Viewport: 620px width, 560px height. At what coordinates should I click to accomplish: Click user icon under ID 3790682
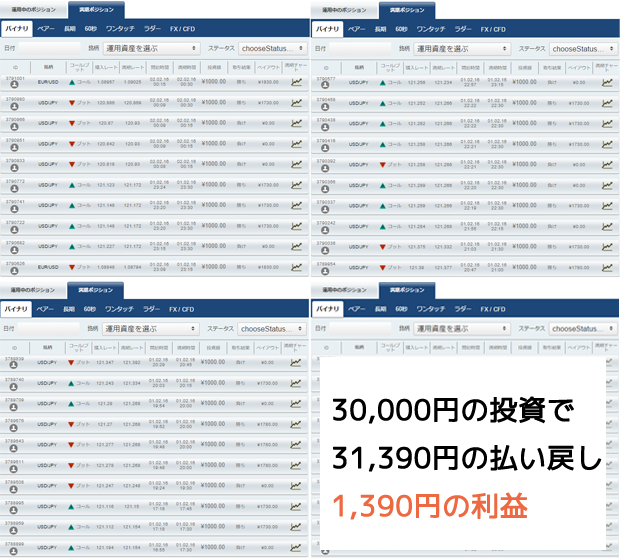(14, 250)
